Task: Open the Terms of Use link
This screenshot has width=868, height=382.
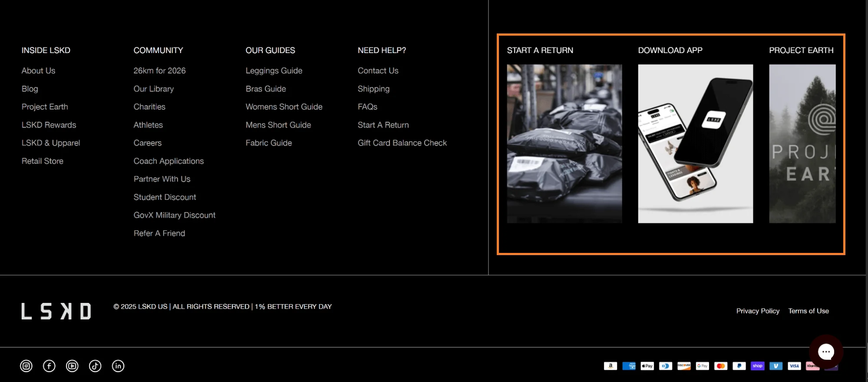Action: point(809,311)
